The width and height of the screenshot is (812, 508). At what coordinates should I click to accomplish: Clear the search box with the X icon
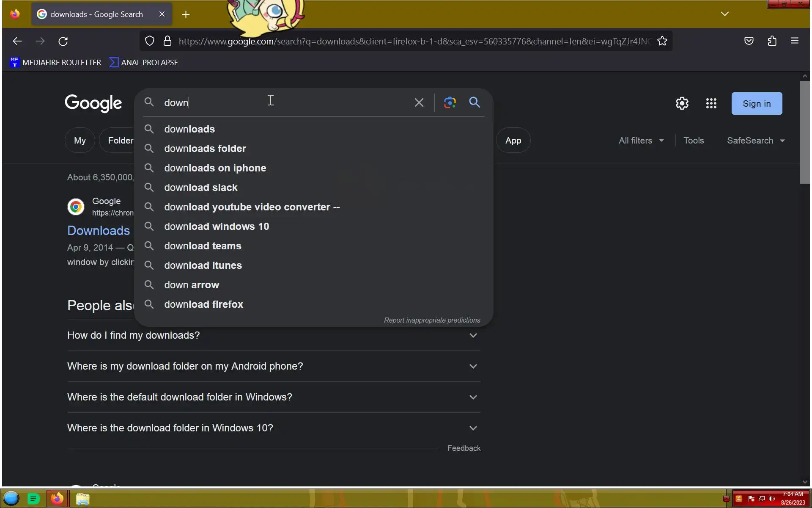point(419,102)
